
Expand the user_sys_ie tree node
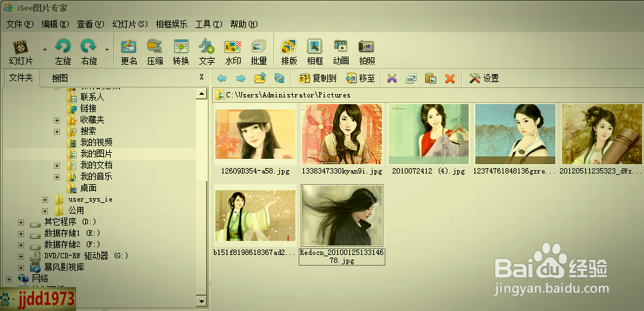[45, 200]
